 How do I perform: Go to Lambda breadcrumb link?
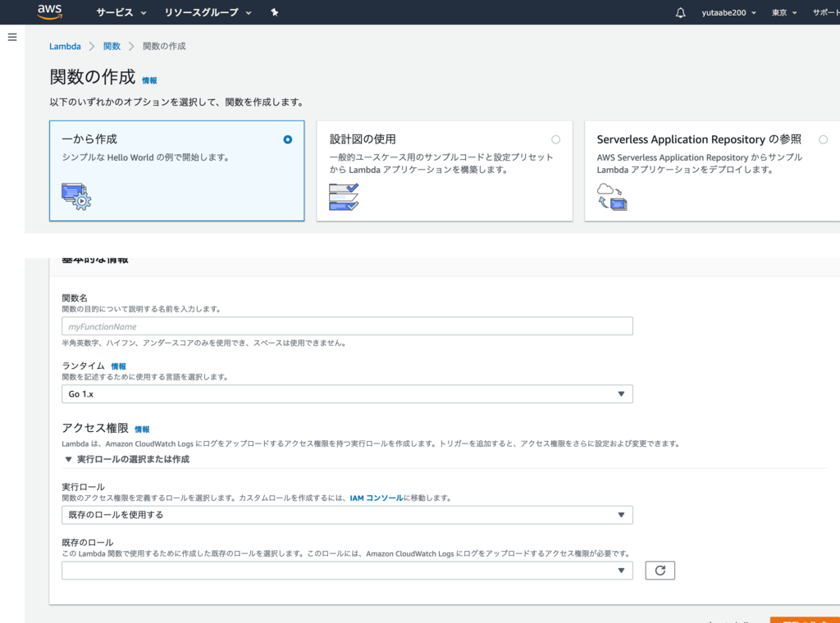[x=65, y=46]
